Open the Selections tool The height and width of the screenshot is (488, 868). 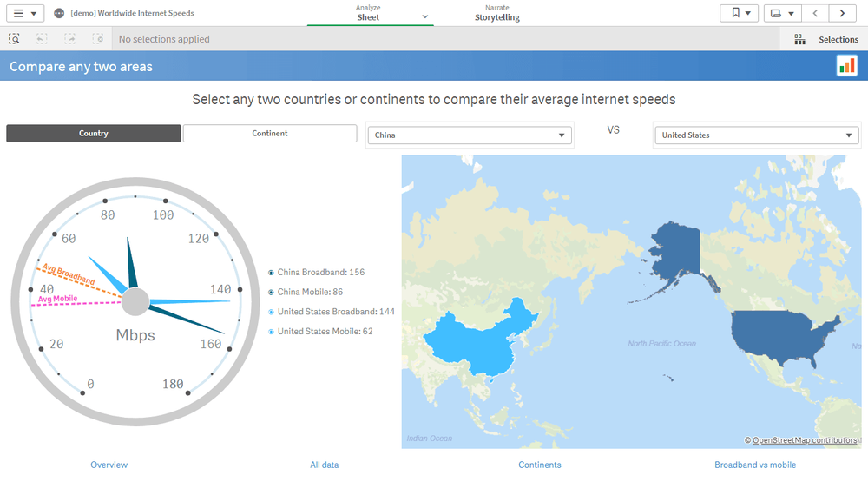click(827, 39)
